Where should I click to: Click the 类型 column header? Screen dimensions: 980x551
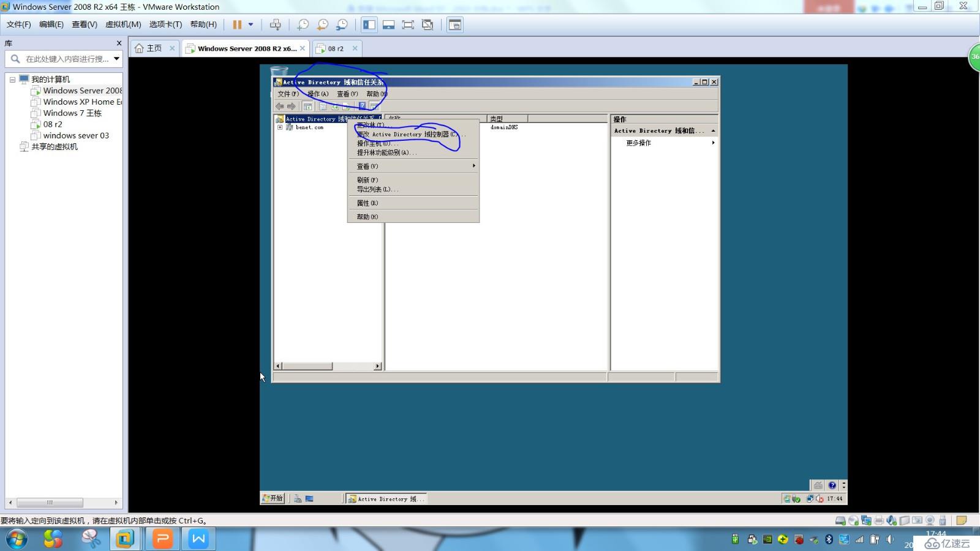[x=507, y=119]
